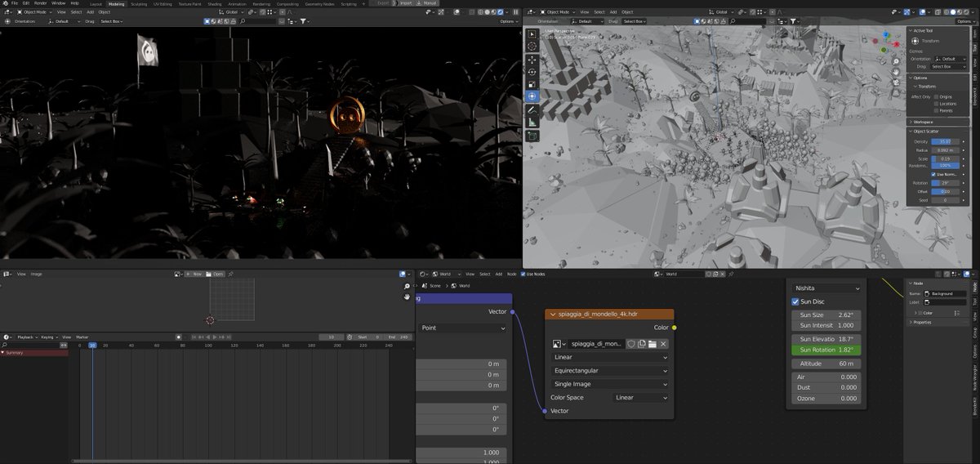980x464 pixels.
Task: Switch to the Sculpting workspace tab
Action: (x=139, y=3)
